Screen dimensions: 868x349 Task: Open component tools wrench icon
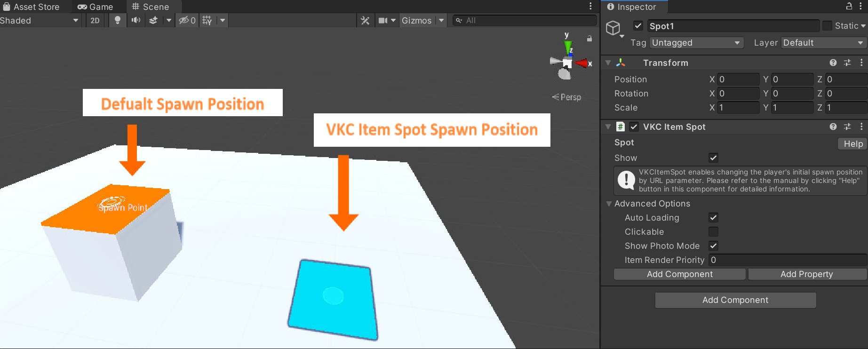[365, 20]
